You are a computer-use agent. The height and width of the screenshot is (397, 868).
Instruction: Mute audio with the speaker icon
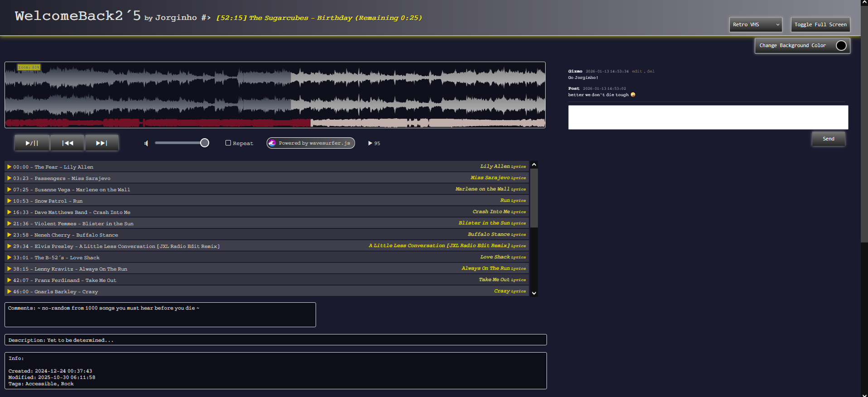pos(146,143)
